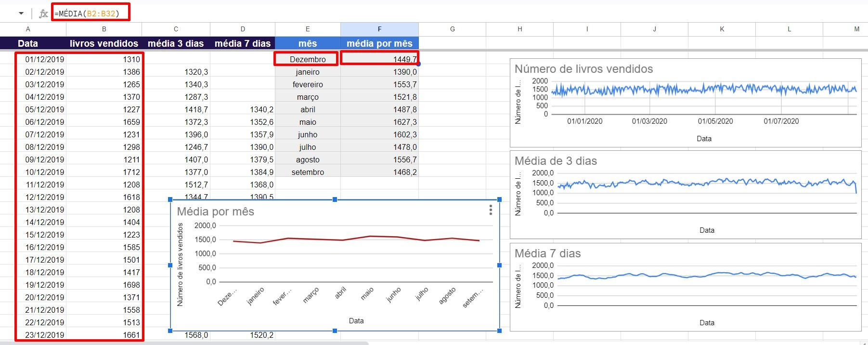Select the cell with value 1340,2

coord(243,109)
